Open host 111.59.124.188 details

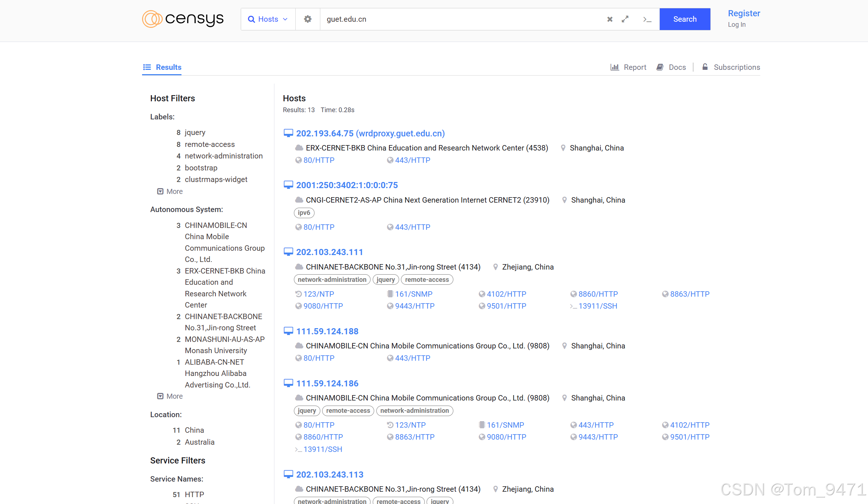(327, 331)
